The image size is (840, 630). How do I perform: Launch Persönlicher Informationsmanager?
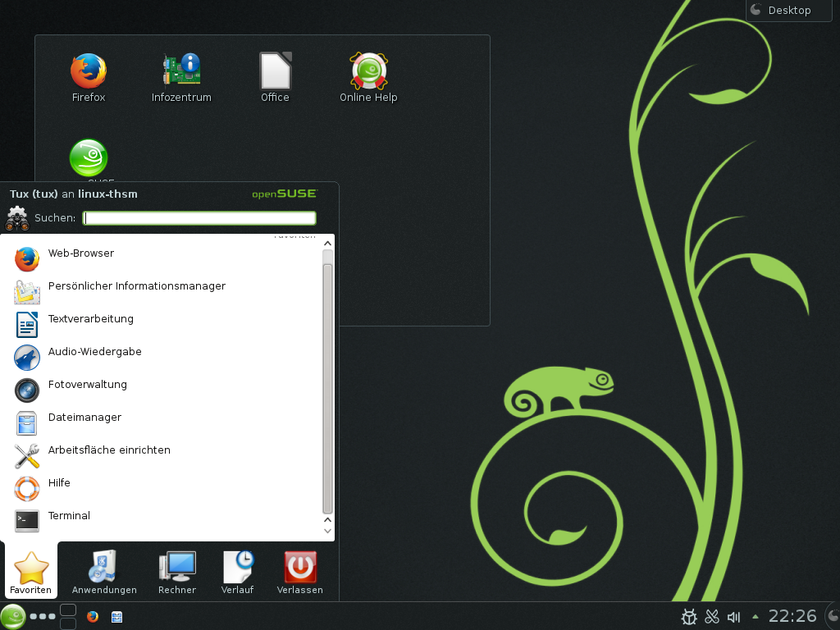pos(136,286)
